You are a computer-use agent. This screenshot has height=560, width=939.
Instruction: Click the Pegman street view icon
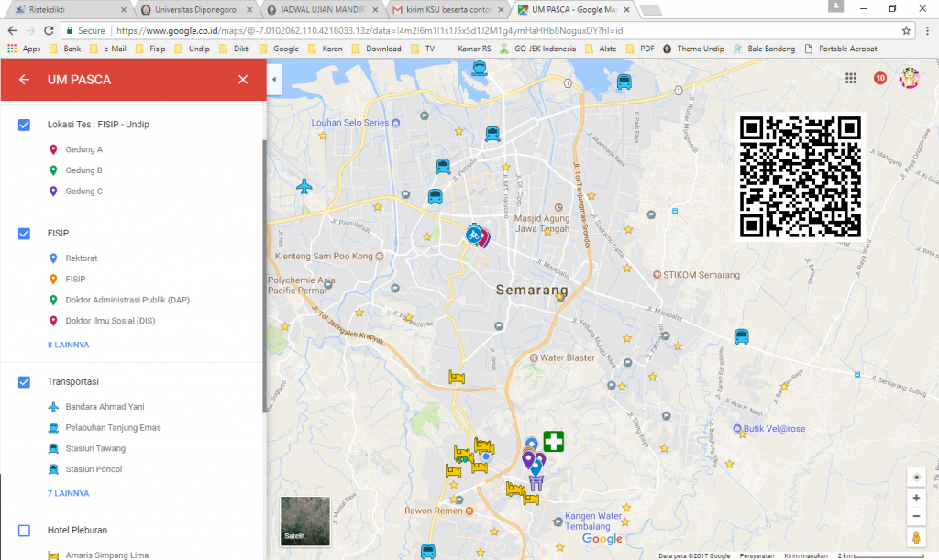915,538
